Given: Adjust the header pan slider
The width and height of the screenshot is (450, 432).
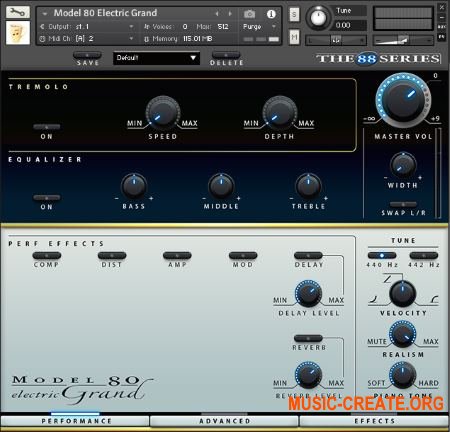Looking at the screenshot, I should pos(336,40).
